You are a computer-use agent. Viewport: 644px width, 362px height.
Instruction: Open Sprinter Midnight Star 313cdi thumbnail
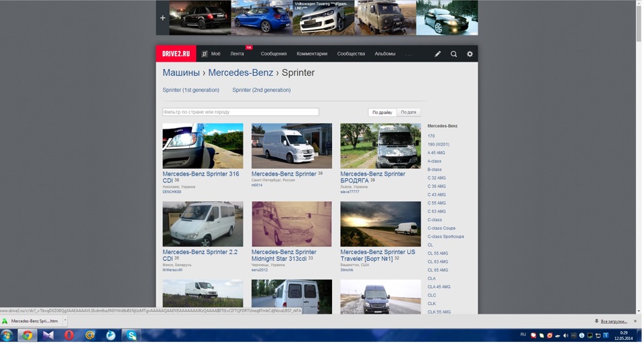coord(292,224)
